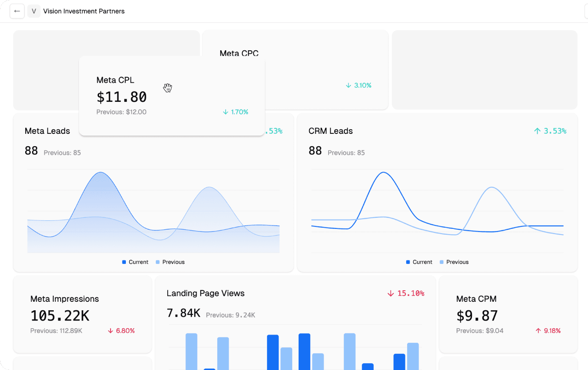Select the Vision Investment Partners title
This screenshot has width=588, height=370.
pos(84,11)
